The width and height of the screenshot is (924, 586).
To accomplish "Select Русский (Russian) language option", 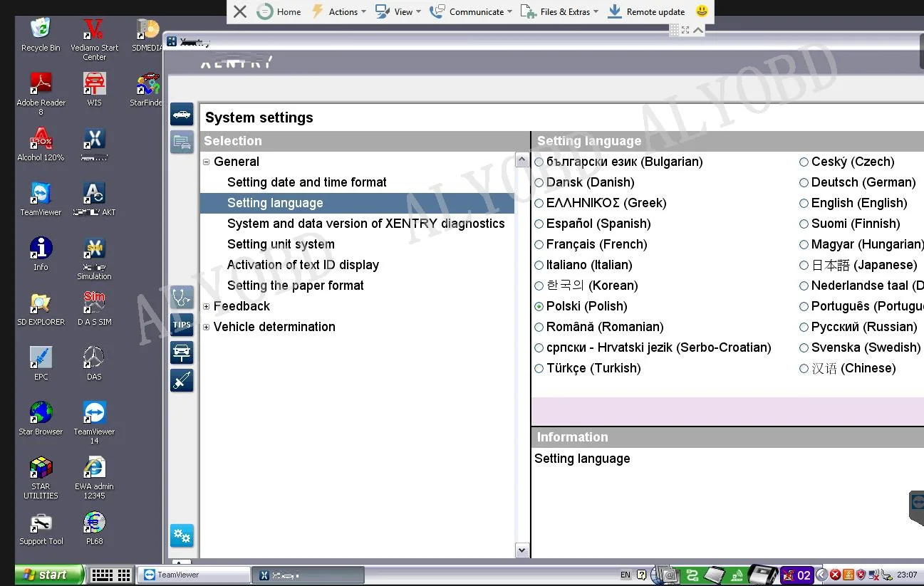I will (804, 327).
